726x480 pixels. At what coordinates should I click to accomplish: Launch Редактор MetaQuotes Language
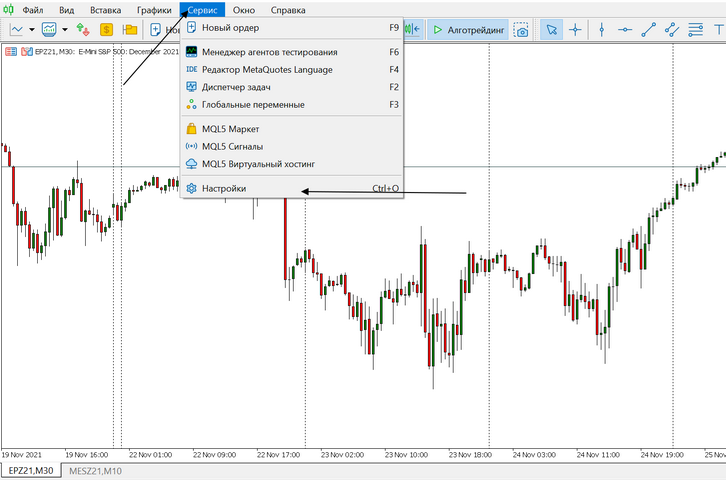(292, 69)
